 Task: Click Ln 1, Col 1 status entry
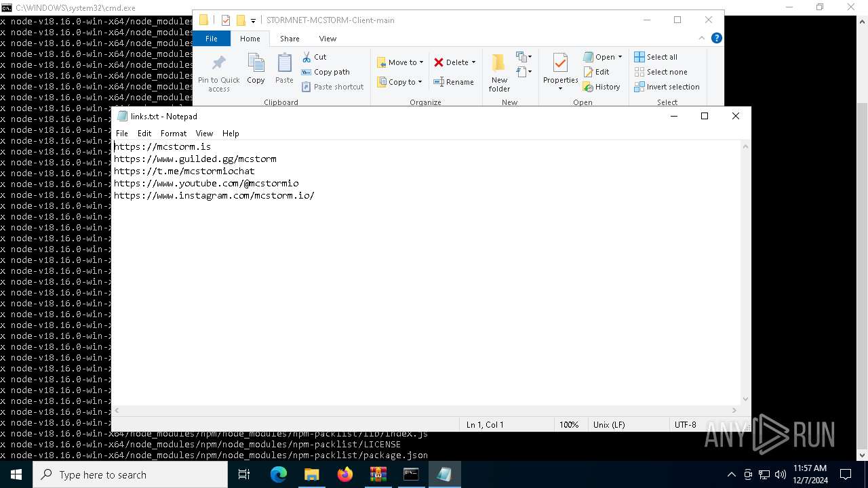pyautogui.click(x=485, y=425)
